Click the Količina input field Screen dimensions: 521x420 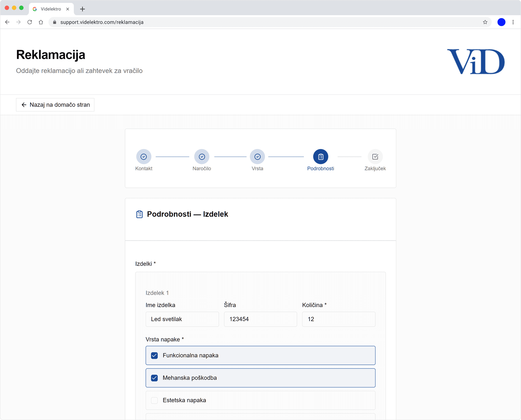click(338, 319)
